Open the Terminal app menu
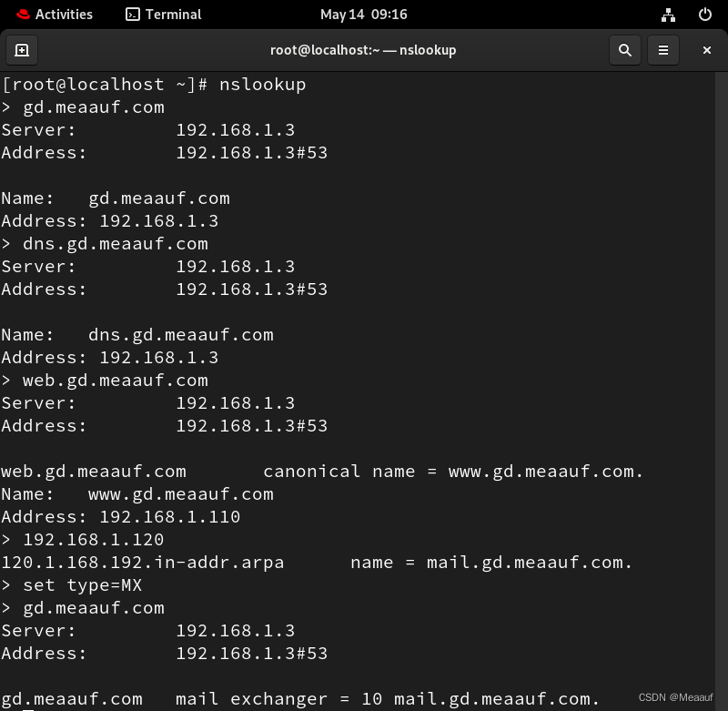Image resolution: width=728 pixels, height=711 pixels. click(164, 15)
